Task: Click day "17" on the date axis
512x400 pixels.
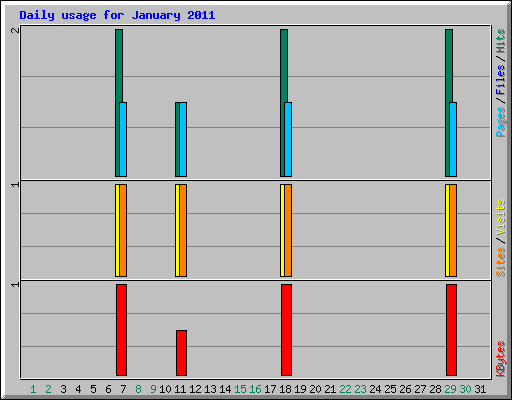Action: (270, 389)
